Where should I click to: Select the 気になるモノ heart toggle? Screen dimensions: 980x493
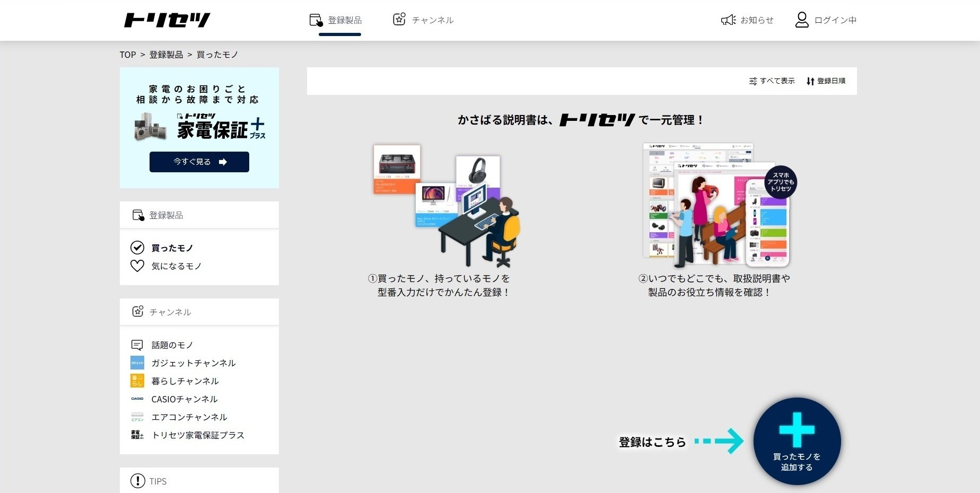pyautogui.click(x=137, y=266)
